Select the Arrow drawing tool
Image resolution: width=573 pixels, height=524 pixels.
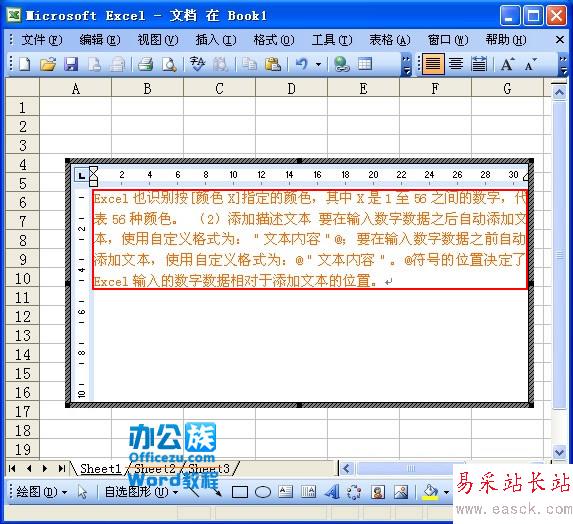pyautogui.click(x=216, y=492)
